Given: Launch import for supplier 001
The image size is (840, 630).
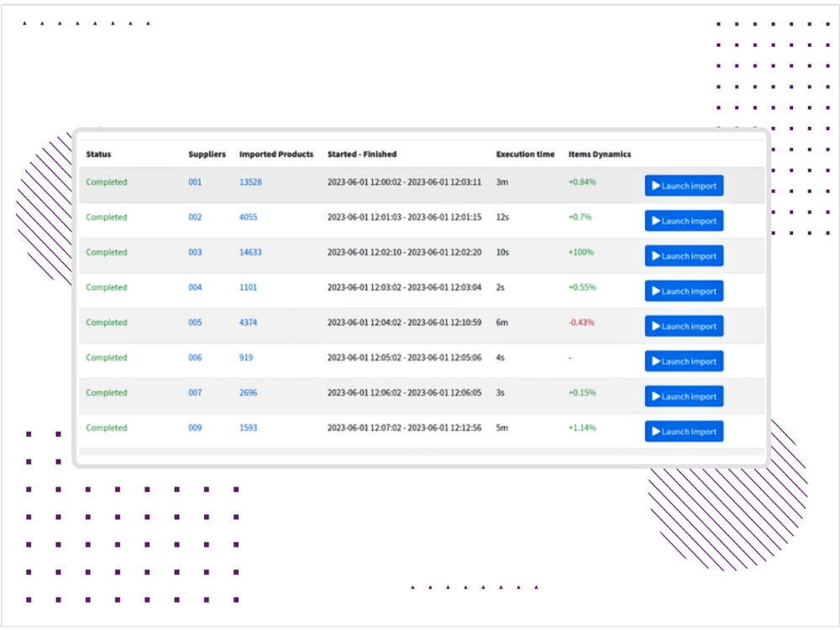Looking at the screenshot, I should 684,186.
